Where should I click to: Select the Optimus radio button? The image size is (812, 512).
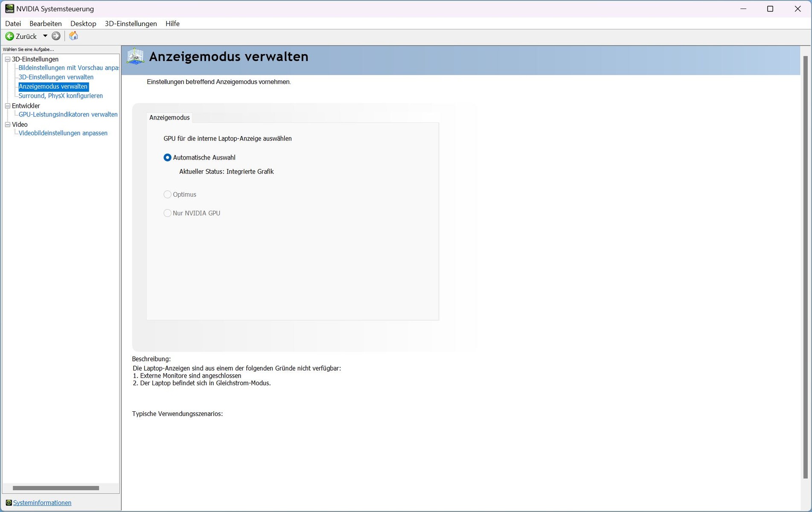click(x=167, y=195)
